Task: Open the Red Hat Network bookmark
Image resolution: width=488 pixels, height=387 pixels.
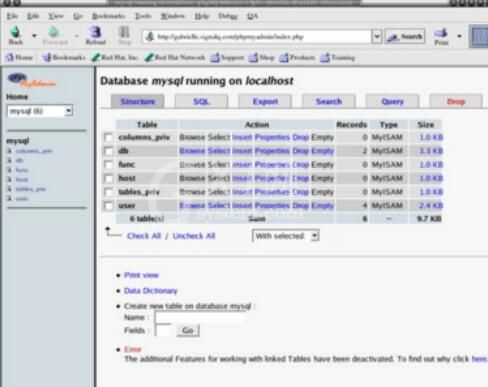Action: tap(175, 58)
